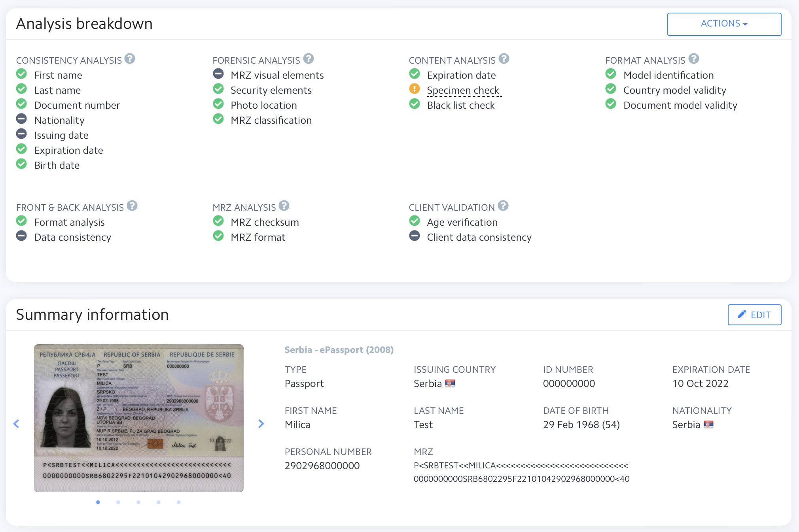Select the second carousel dot indicator

coord(118,502)
